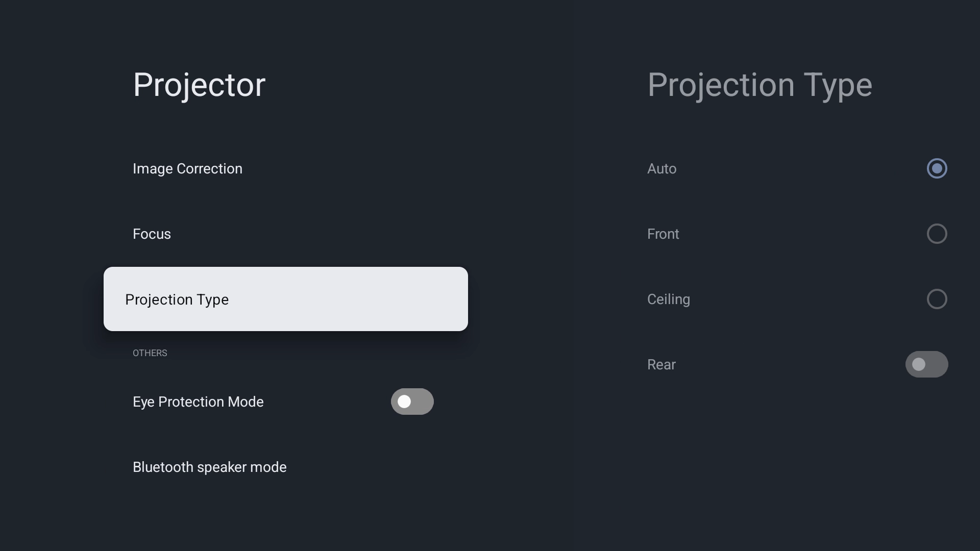Toggle the Eye Protection Mode switch

[412, 402]
